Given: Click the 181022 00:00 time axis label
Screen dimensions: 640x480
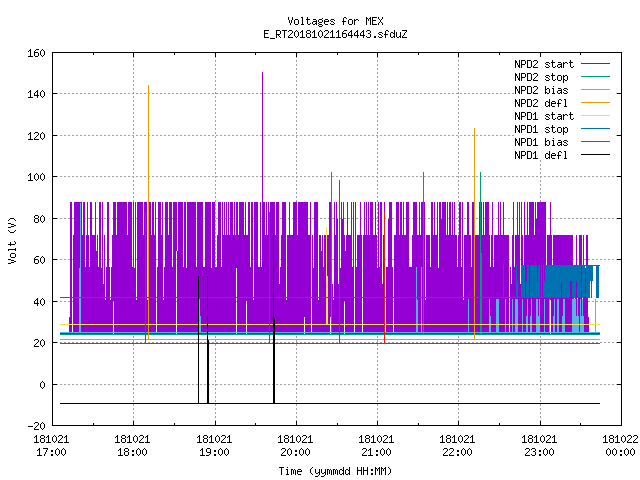Looking at the screenshot, I should coord(620,446).
